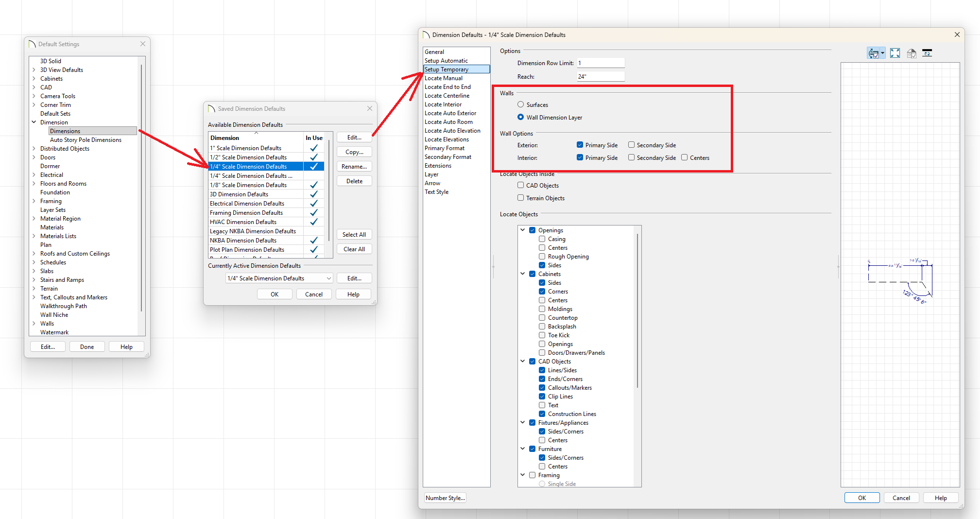Switch to the Text Style panel

436,192
